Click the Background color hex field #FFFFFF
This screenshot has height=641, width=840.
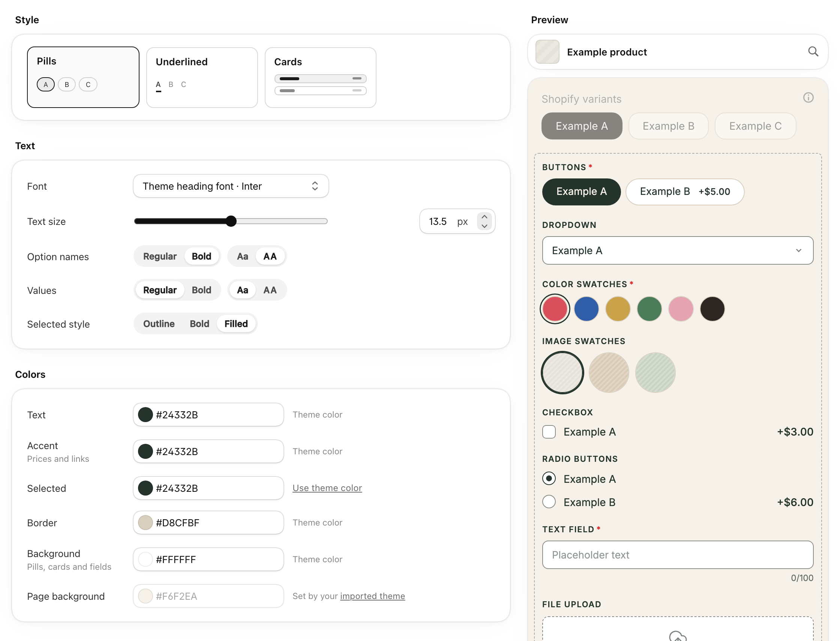(x=208, y=559)
